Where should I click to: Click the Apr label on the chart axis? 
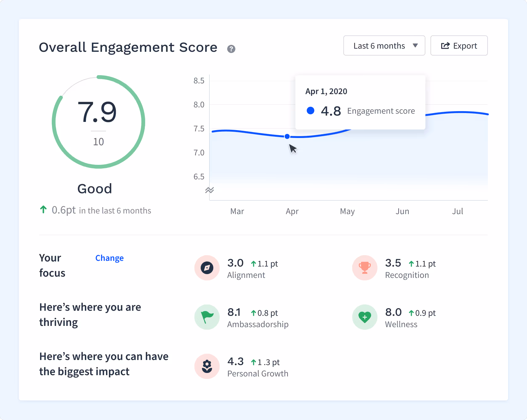tap(292, 211)
